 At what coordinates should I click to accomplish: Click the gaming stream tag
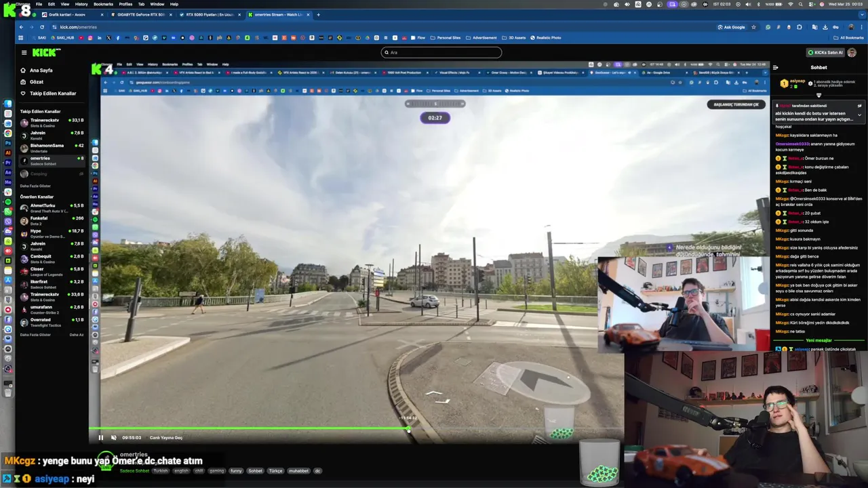click(216, 470)
